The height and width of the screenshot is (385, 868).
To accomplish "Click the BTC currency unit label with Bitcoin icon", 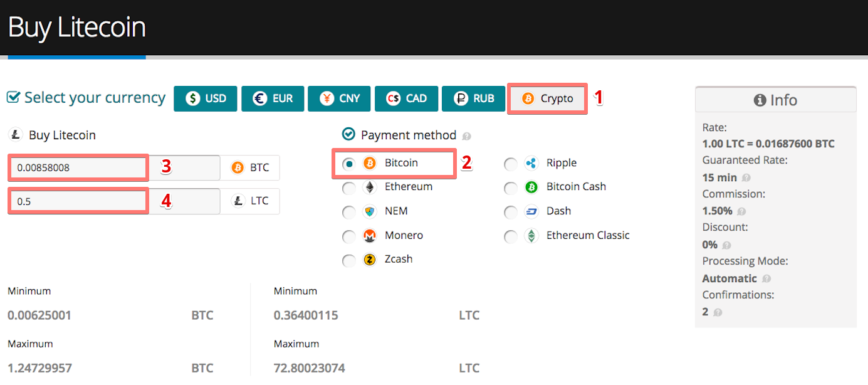I will click(x=250, y=168).
